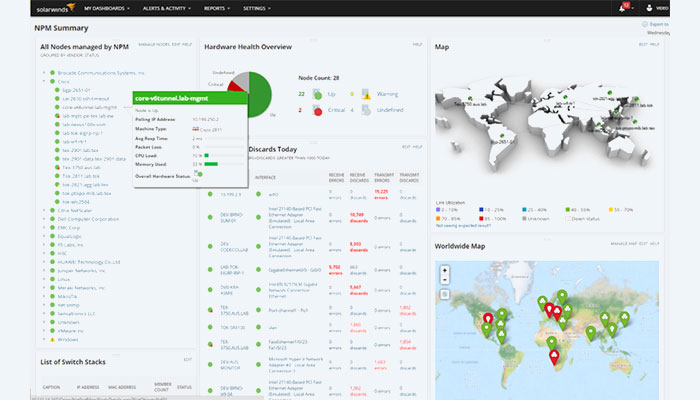This screenshot has width=700, height=400.
Task: Click the 10,749 discards value
Action: pyautogui.click(x=358, y=217)
